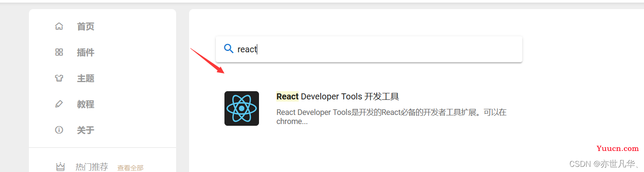
Task: Select the 热门推荐 section label
Action: click(92, 167)
